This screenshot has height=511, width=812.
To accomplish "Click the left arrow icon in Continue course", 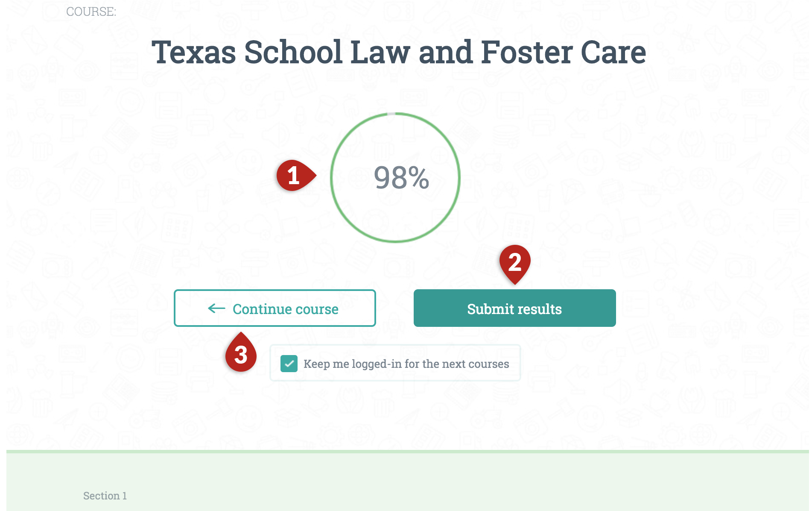I will pyautogui.click(x=216, y=308).
